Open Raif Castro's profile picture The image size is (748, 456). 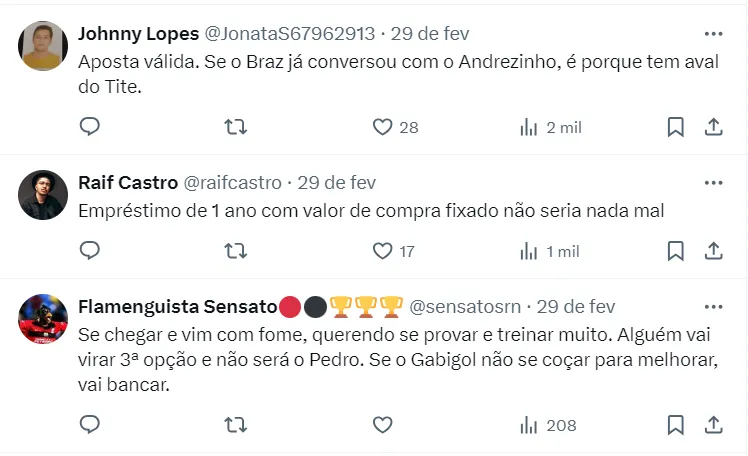[43, 195]
